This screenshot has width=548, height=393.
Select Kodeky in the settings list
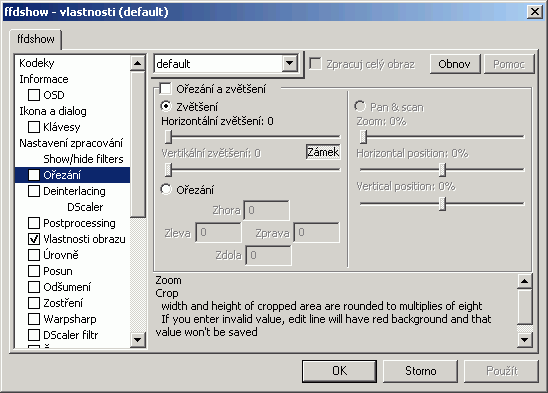(37, 63)
